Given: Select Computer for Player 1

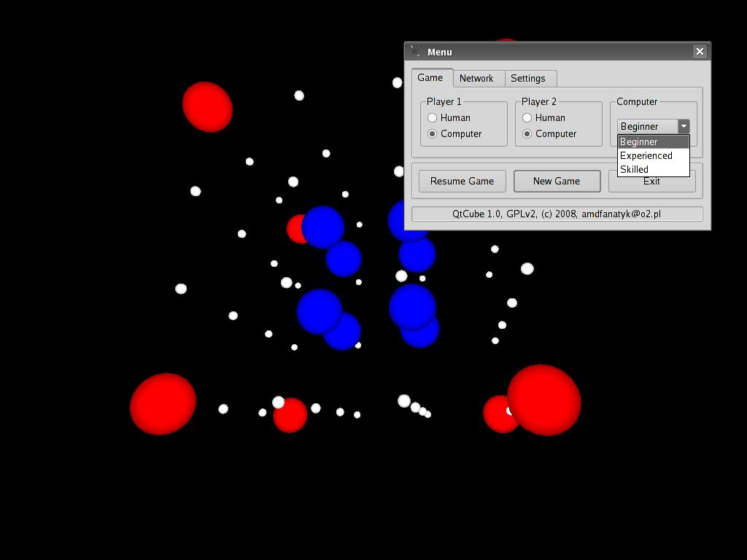Looking at the screenshot, I should tap(454, 134).
